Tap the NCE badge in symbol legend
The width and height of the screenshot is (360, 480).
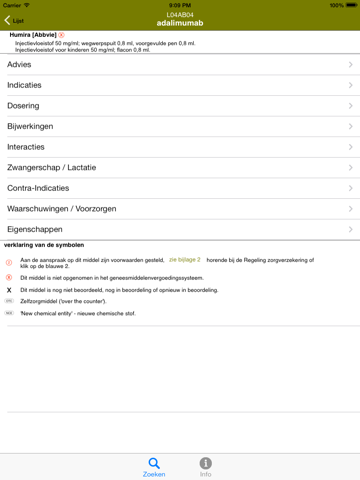[9, 313]
